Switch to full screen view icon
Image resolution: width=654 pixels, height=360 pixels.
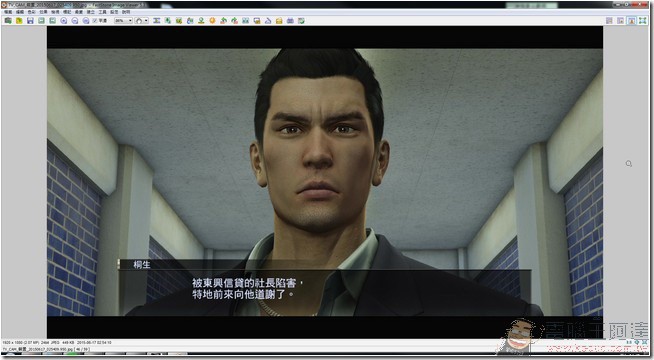click(x=643, y=20)
